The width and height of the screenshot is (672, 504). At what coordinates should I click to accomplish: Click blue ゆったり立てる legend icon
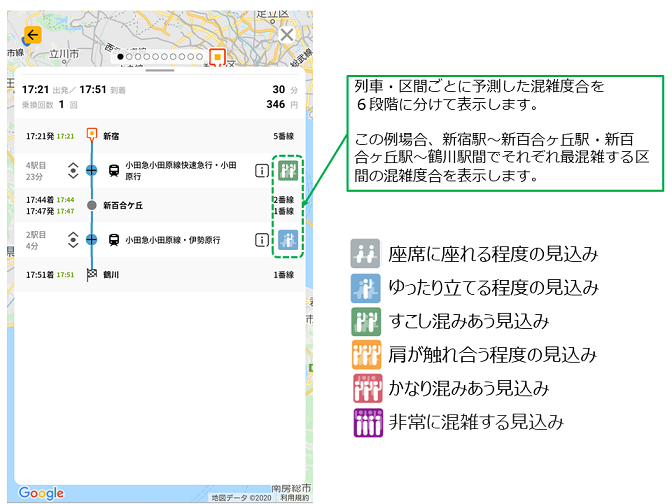coord(366,288)
